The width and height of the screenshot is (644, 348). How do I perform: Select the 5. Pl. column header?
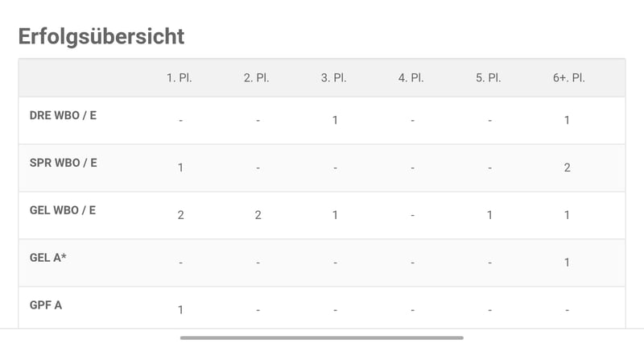(489, 77)
